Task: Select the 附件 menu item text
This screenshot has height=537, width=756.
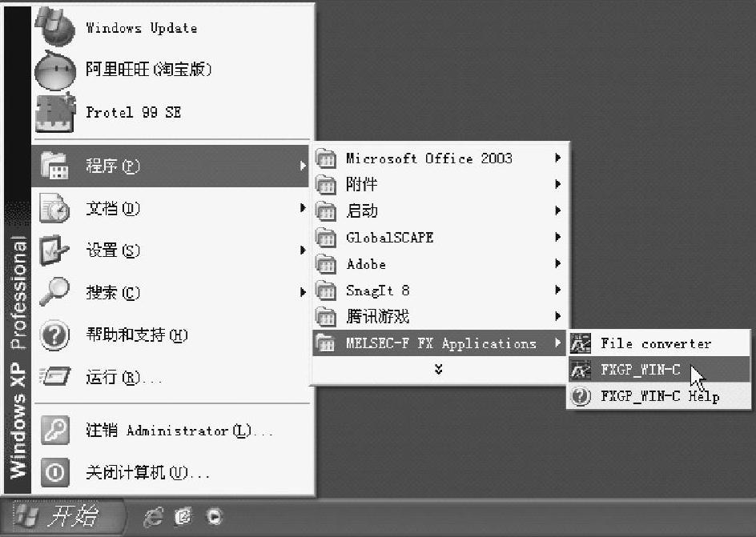Action: click(x=362, y=184)
